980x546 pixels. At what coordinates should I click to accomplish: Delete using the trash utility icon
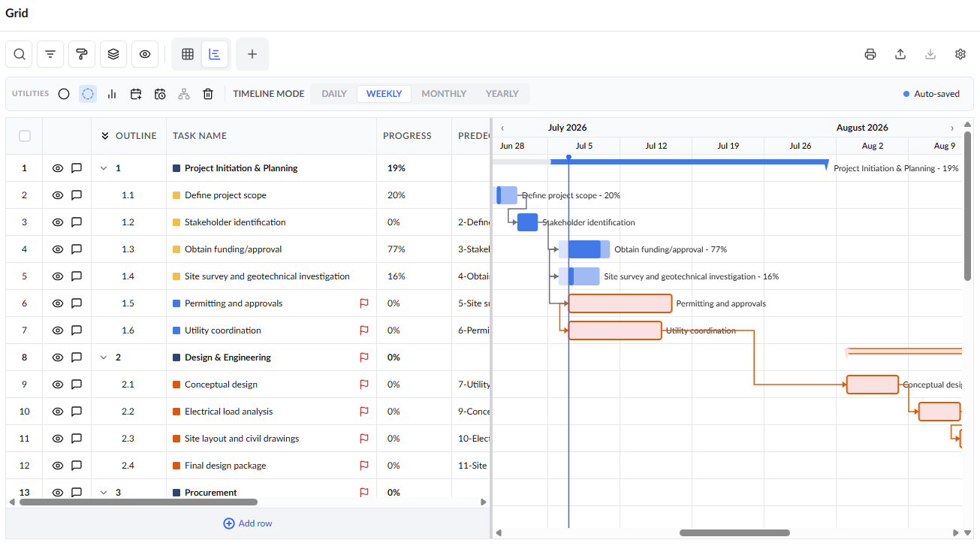[x=208, y=94]
